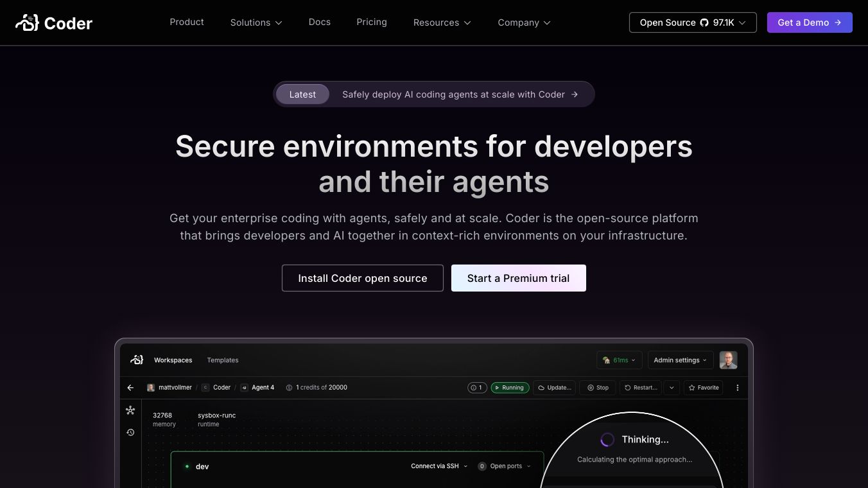Open the Connect via SSH dropdown
The height and width of the screenshot is (488, 868).
pos(440,466)
